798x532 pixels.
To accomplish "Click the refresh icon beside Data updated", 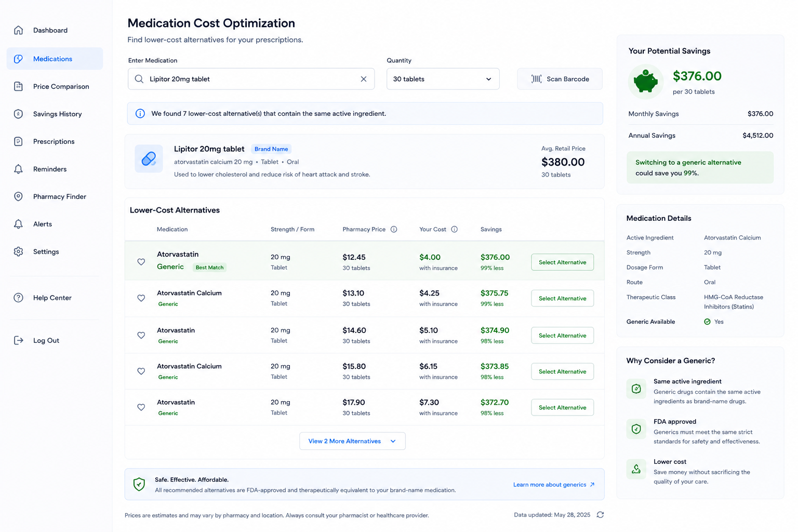I will (x=600, y=515).
